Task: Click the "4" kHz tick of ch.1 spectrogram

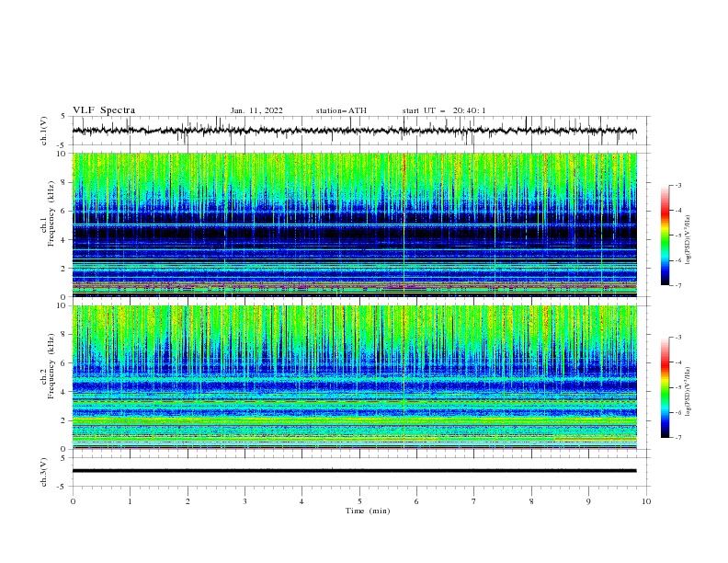Action: [64, 240]
